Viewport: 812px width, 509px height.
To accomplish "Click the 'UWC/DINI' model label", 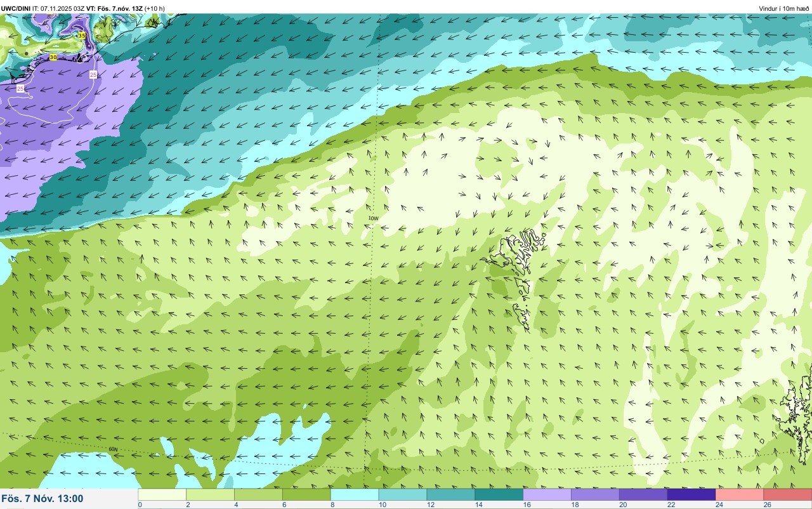I will coord(16,8).
